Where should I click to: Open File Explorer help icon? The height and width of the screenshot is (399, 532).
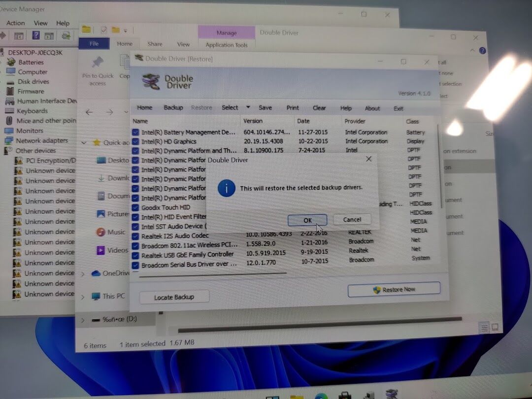point(482,51)
